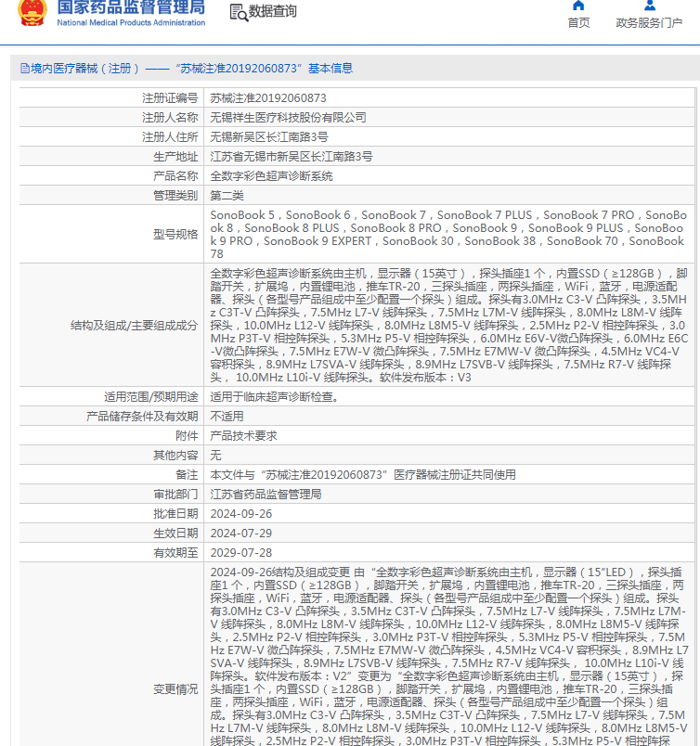Select registration number 苏械注准20192060873 value

pyautogui.click(x=268, y=98)
